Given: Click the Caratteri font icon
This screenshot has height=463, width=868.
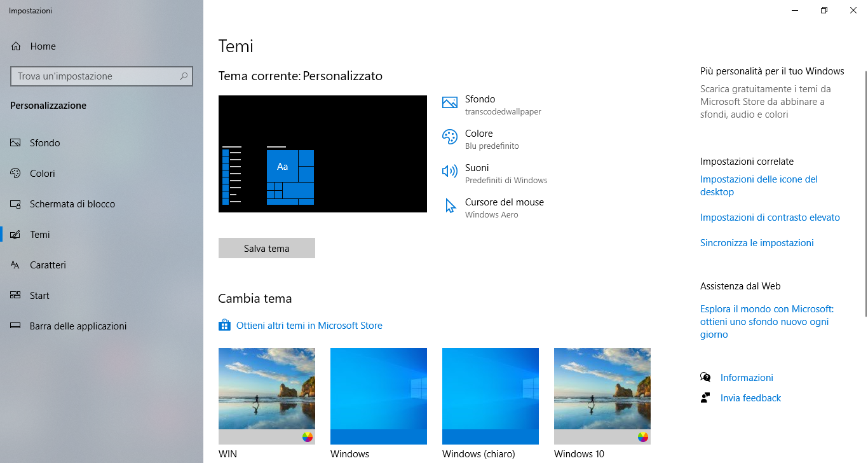Looking at the screenshot, I should [16, 265].
